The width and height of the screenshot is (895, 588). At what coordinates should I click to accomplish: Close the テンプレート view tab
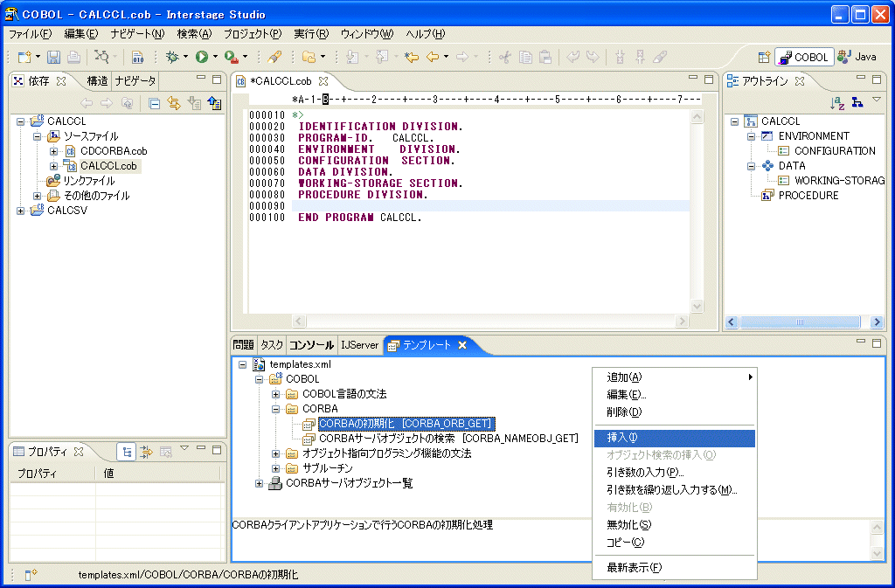[462, 344]
